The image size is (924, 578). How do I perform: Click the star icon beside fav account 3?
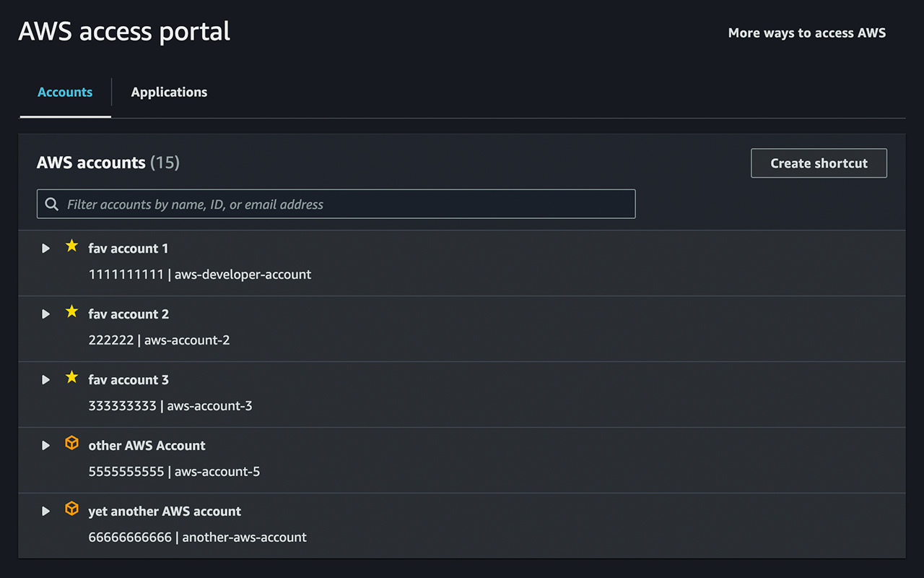coord(71,378)
